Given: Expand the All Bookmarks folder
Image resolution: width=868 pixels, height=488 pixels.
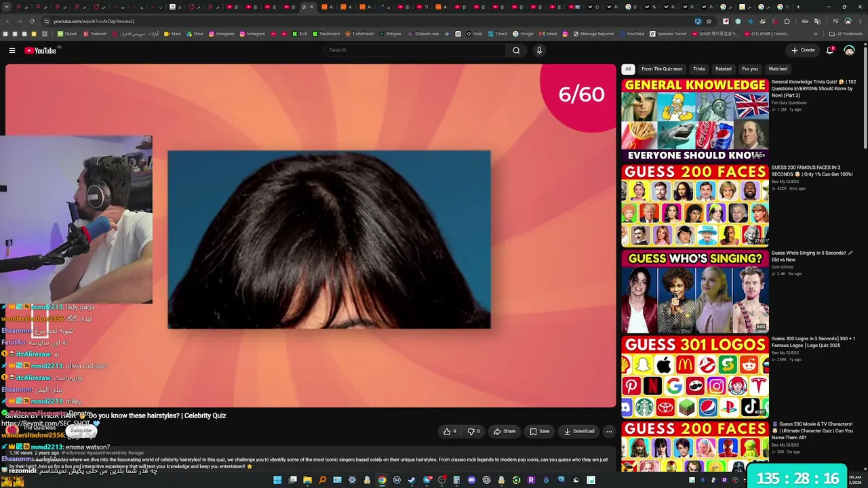Looking at the screenshot, I should click(x=846, y=34).
